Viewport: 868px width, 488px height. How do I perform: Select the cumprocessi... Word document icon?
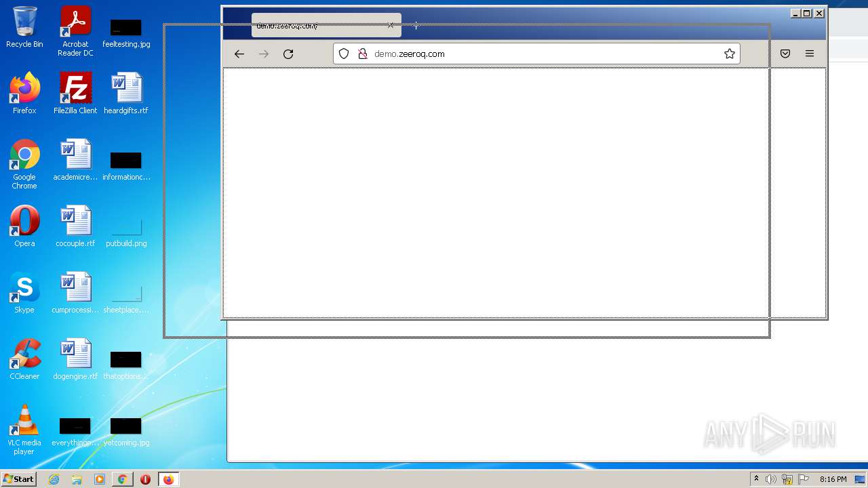75,292
